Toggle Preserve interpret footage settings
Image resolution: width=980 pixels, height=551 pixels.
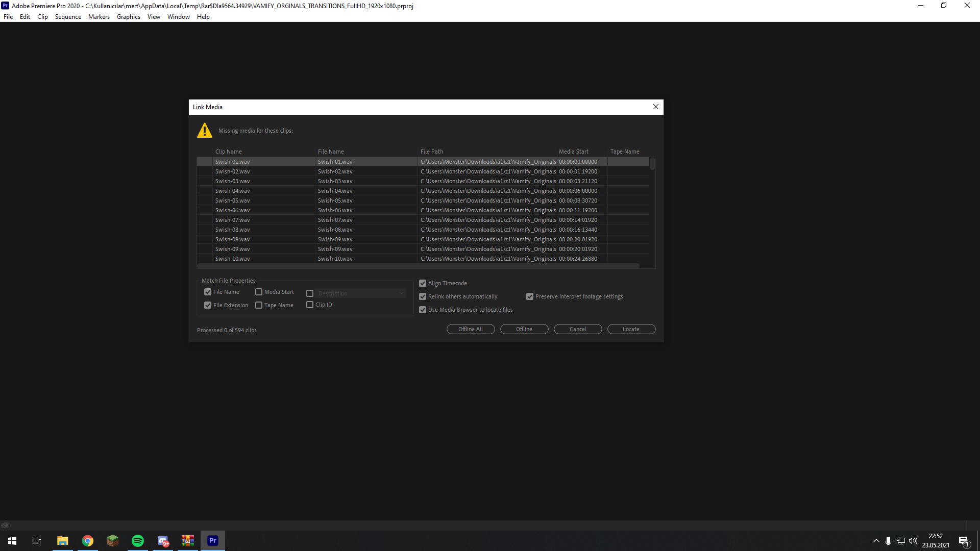[530, 296]
